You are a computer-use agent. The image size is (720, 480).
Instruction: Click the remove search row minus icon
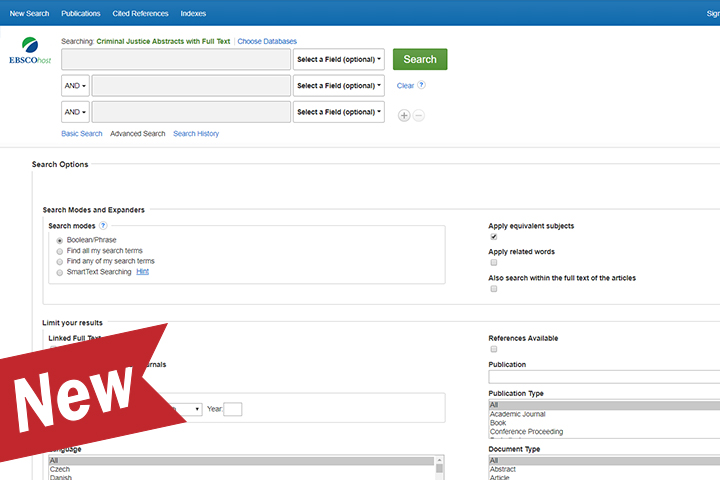pyautogui.click(x=419, y=115)
